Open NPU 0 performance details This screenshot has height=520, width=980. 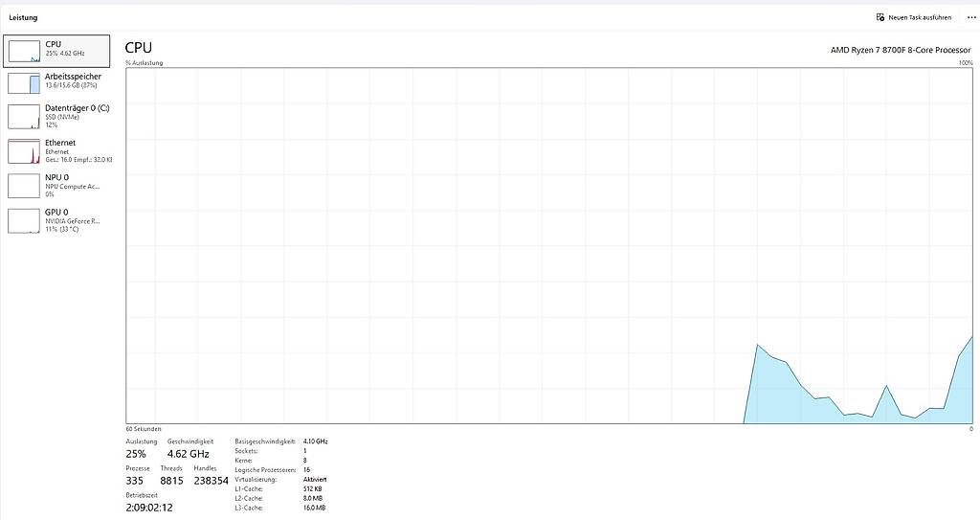point(56,184)
